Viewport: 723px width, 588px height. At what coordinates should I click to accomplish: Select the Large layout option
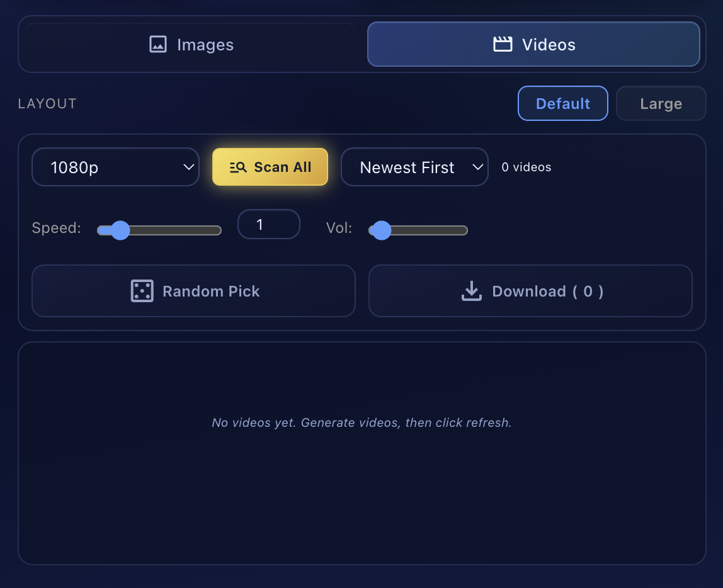point(661,103)
